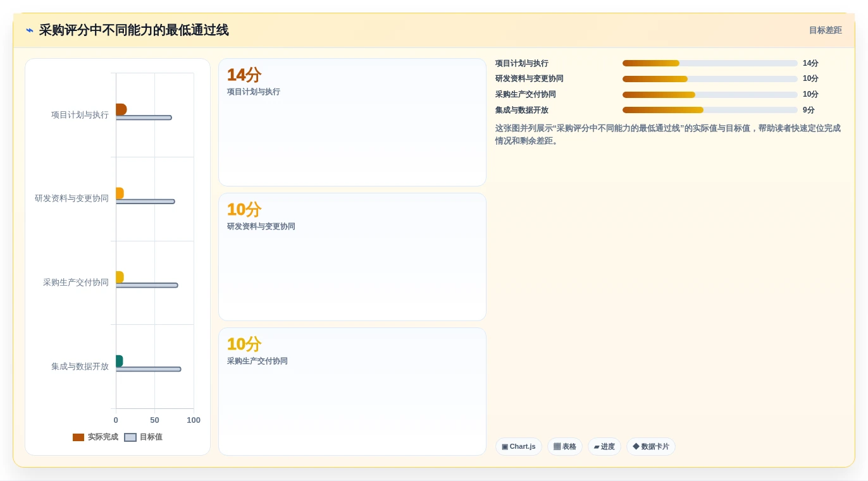Click the 采购生产交付协同 progress bar
This screenshot has height=481, width=868.
[710, 95]
